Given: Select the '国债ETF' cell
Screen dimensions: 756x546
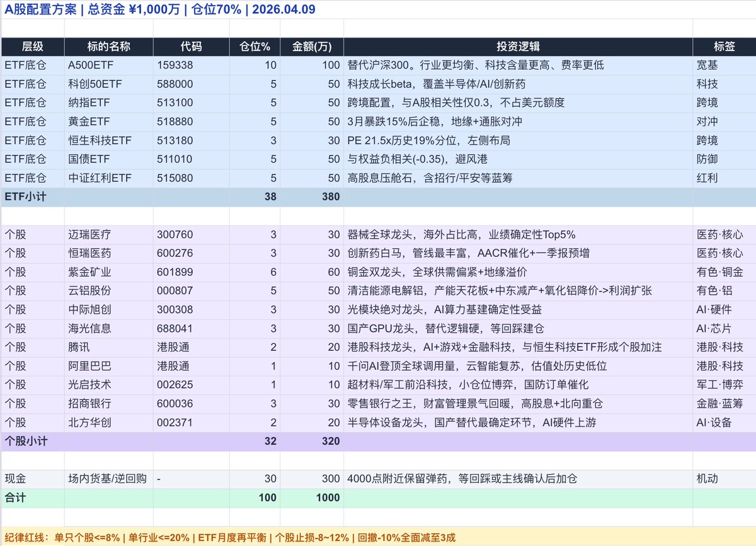Looking at the screenshot, I should point(108,159).
